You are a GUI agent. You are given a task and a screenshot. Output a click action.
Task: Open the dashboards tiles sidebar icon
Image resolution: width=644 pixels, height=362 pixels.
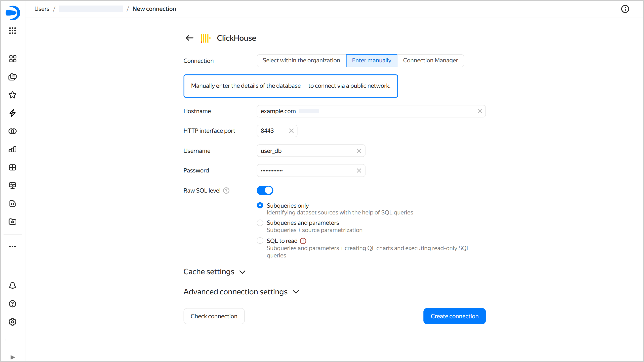tap(13, 59)
